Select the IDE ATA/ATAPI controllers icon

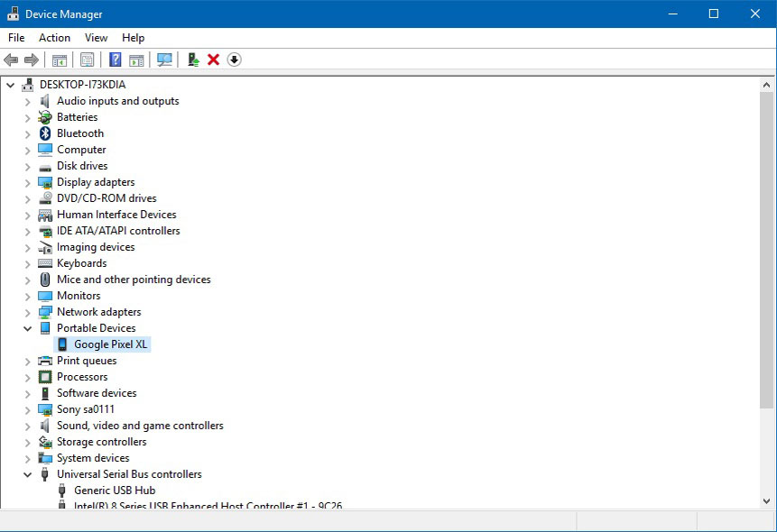[45, 232]
